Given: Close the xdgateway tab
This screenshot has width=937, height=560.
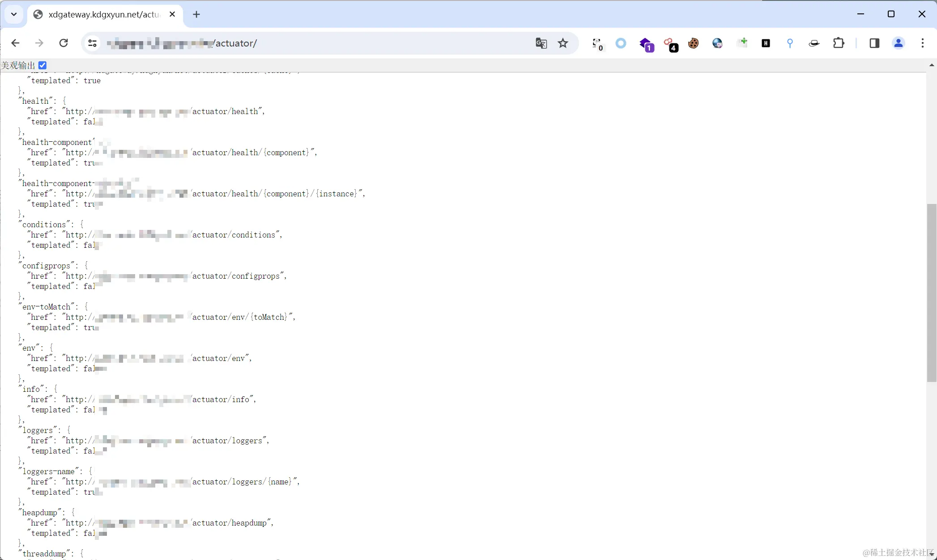Looking at the screenshot, I should coord(172,14).
